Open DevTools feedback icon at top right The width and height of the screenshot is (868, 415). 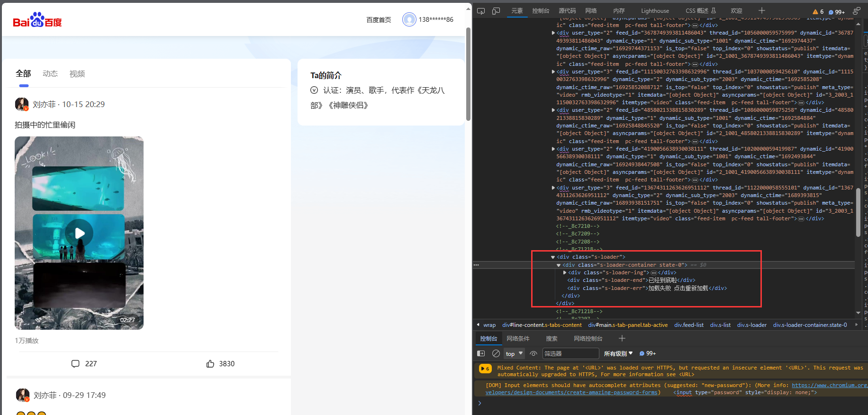(x=857, y=11)
